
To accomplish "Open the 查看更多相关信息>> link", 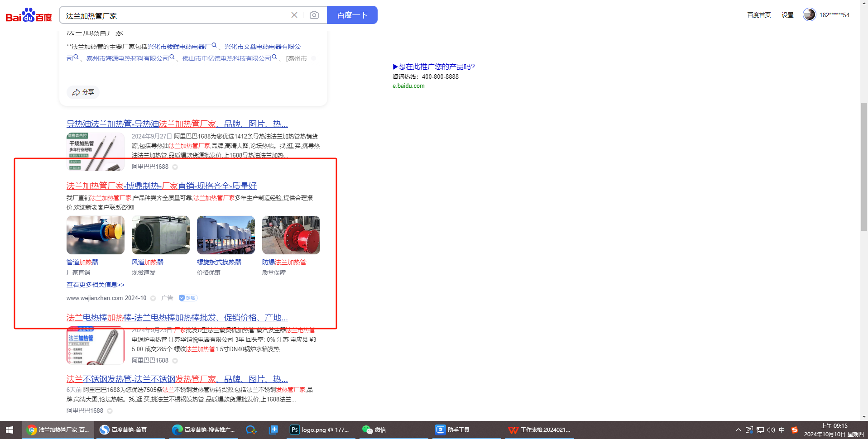I will point(96,285).
